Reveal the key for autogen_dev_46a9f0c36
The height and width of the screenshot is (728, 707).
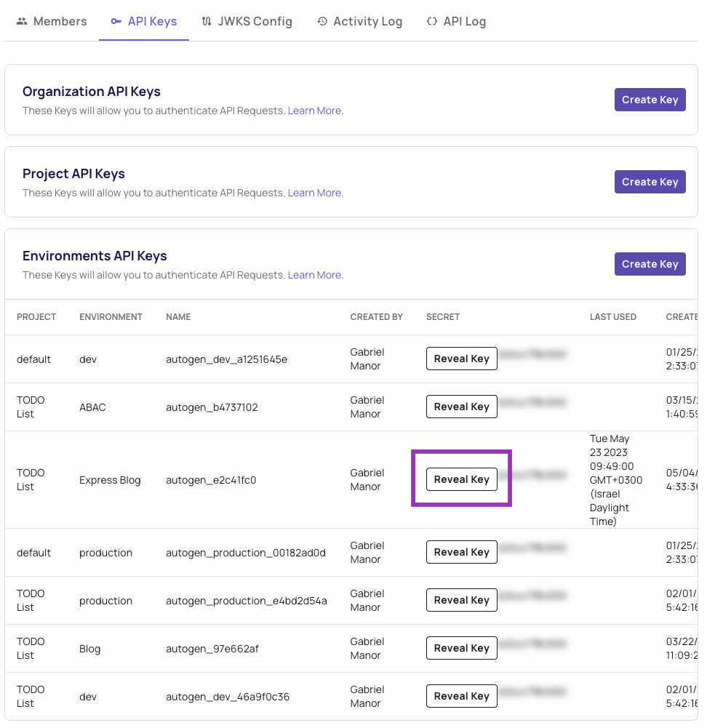click(461, 695)
